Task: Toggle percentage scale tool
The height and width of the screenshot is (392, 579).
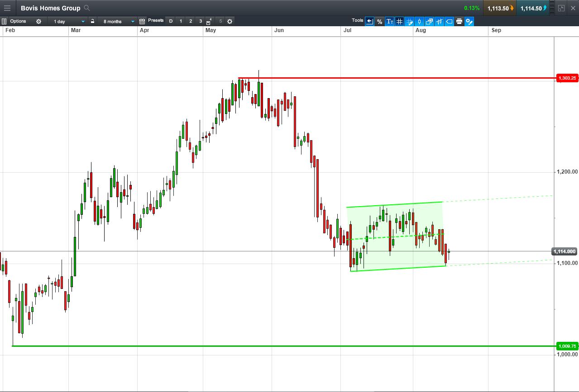Action: point(379,21)
